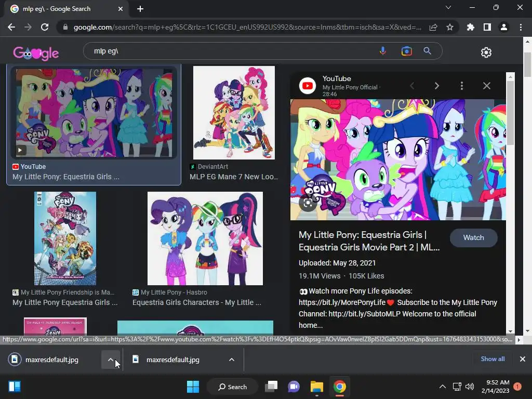
Task: Share this page from address bar
Action: tap(433, 27)
